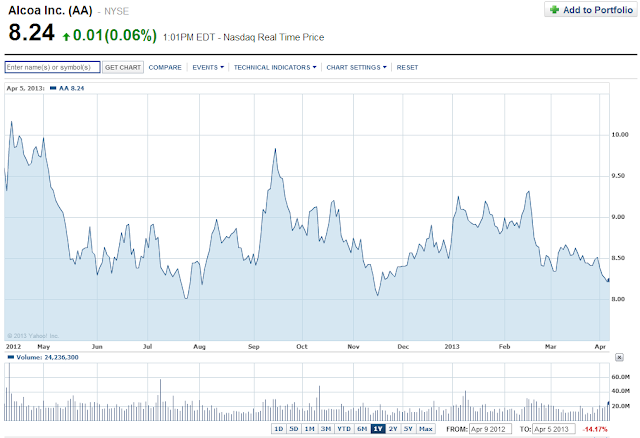Click the 0.01(0.06%) change text

(x=115, y=35)
